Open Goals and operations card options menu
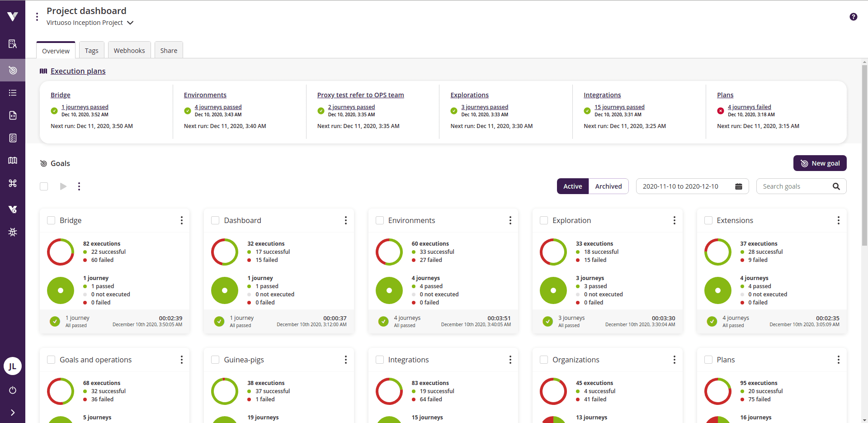 (x=182, y=360)
